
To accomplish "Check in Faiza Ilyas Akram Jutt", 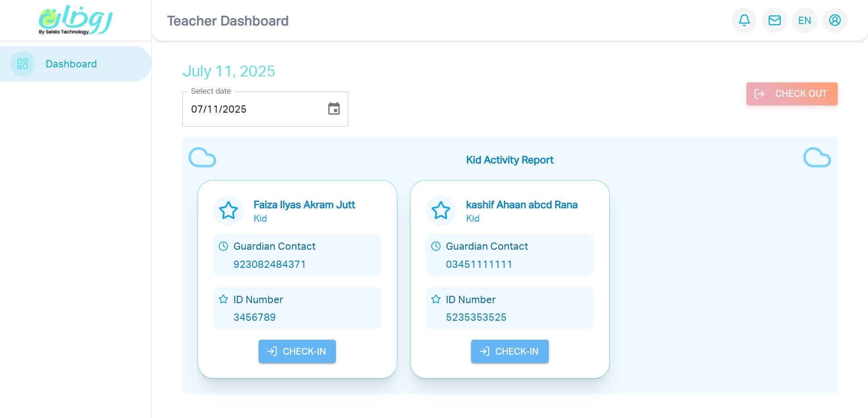I will (x=297, y=351).
